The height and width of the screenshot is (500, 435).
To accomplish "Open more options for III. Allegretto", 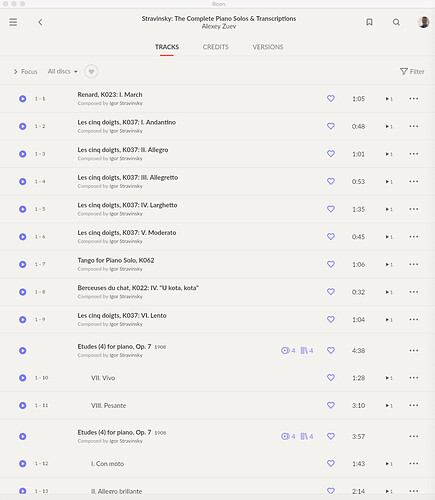I will [x=414, y=182].
